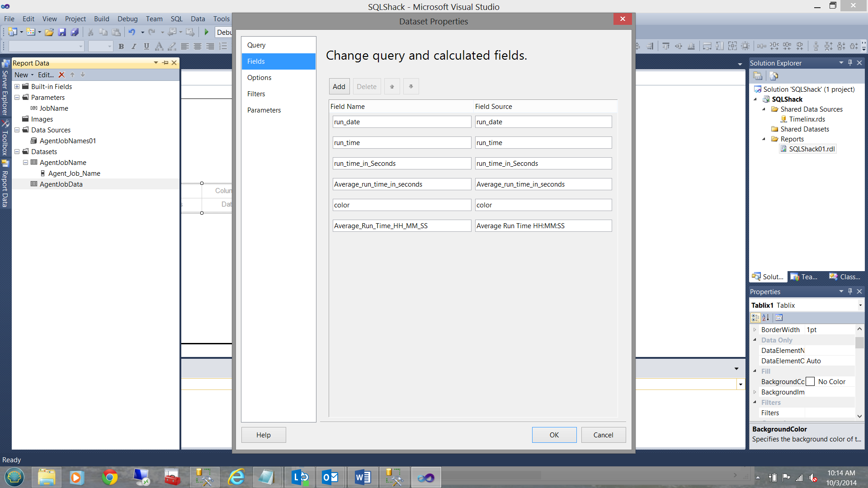Click the move field down arrow
Viewport: 868px width, 488px height.
[x=411, y=86]
